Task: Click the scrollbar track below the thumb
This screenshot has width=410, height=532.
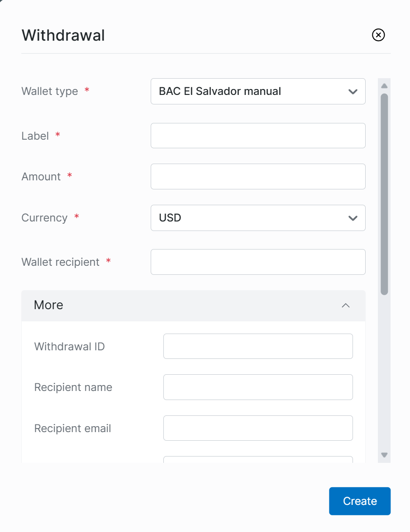Action: tap(384, 371)
